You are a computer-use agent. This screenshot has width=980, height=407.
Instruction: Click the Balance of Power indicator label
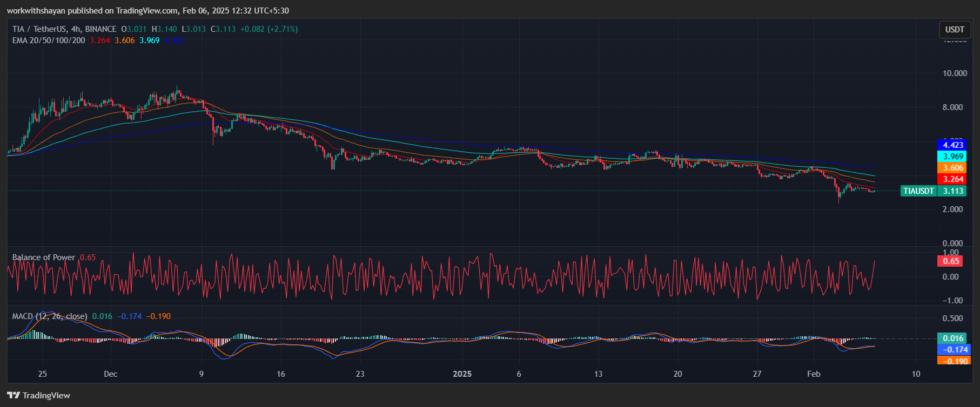[44, 257]
